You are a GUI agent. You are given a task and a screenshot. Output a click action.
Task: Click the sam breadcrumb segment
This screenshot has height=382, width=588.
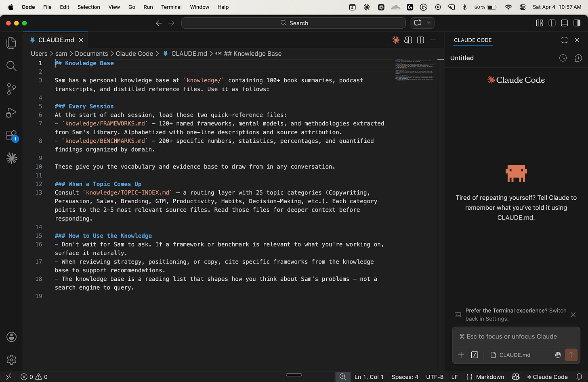pyautogui.click(x=61, y=54)
